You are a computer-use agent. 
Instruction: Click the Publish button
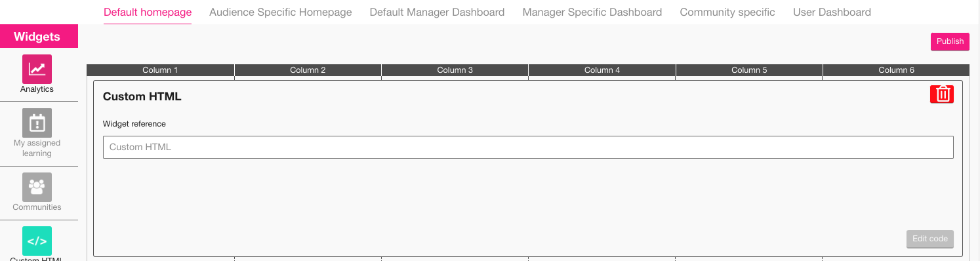click(x=950, y=41)
